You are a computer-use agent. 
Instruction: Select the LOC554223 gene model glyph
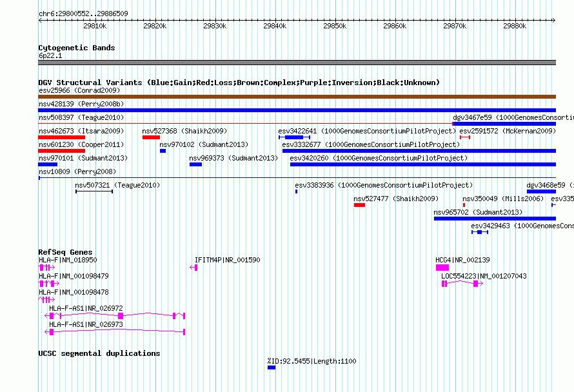coord(462,284)
